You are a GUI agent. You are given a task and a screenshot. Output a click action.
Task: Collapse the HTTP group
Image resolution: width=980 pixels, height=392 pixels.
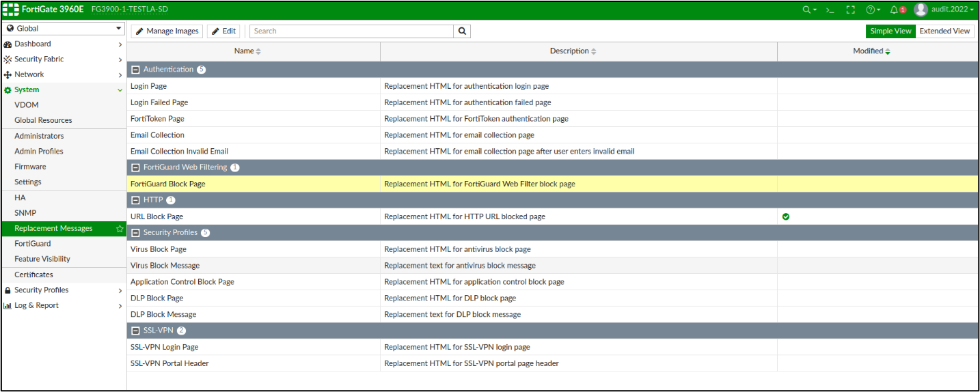click(x=136, y=200)
